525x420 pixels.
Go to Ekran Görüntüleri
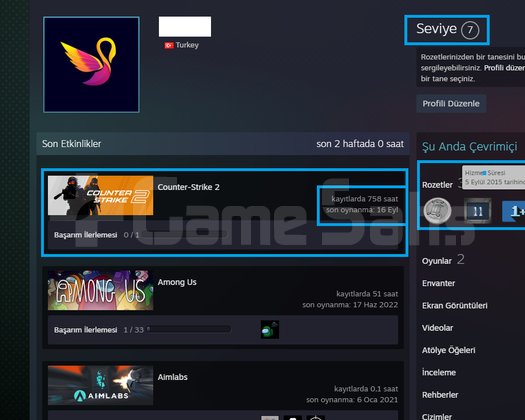pyautogui.click(x=455, y=305)
